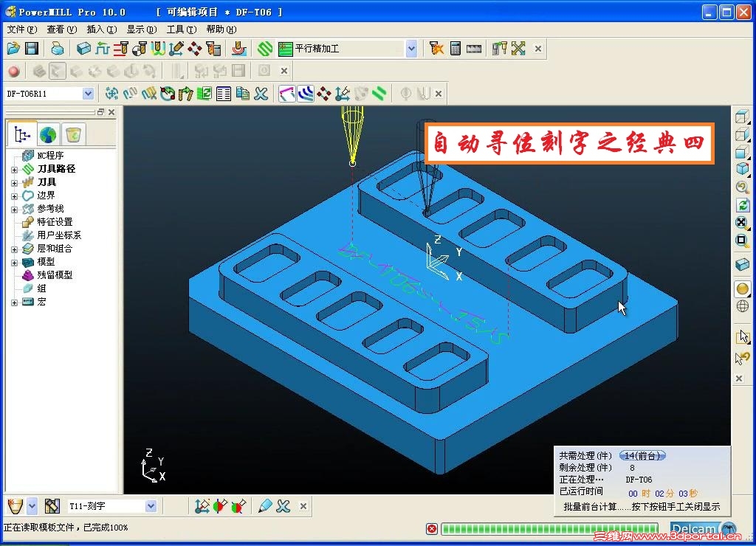756x546 pixels.
Task: Open the T11-刻字 tool dropdown
Action: (x=151, y=506)
